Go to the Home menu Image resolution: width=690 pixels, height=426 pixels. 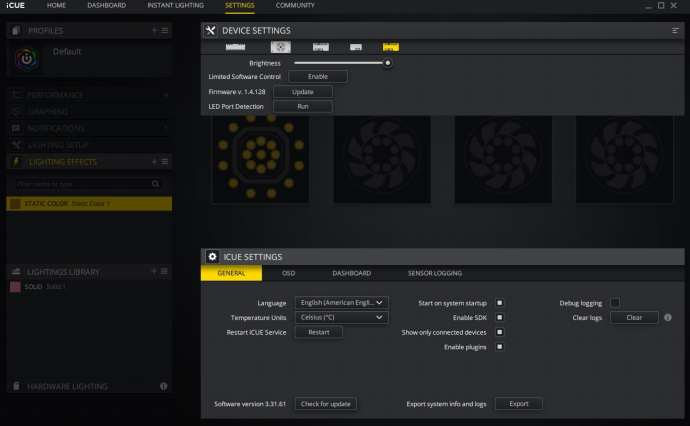56,5
